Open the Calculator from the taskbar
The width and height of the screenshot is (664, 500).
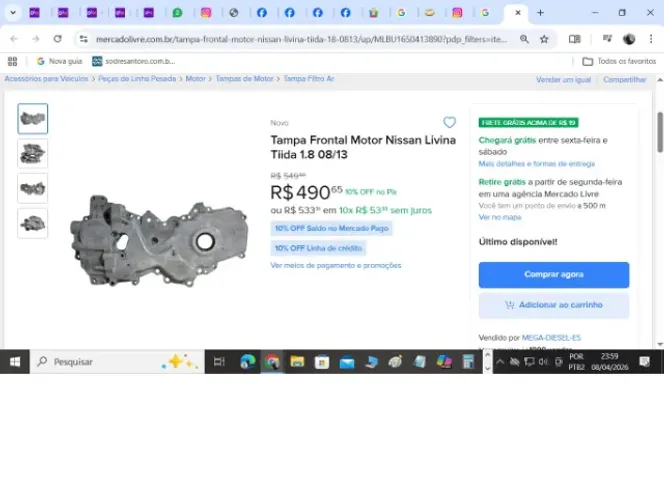point(468,362)
